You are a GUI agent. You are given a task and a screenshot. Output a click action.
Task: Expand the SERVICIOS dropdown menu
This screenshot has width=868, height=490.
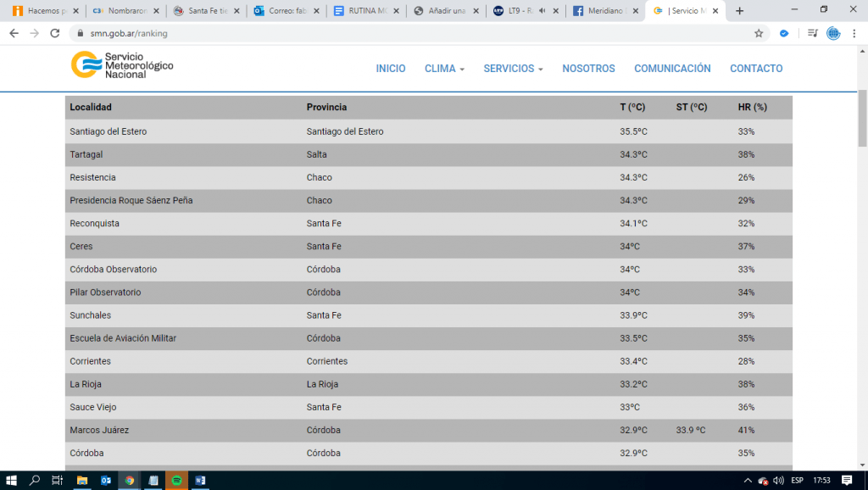[513, 69]
